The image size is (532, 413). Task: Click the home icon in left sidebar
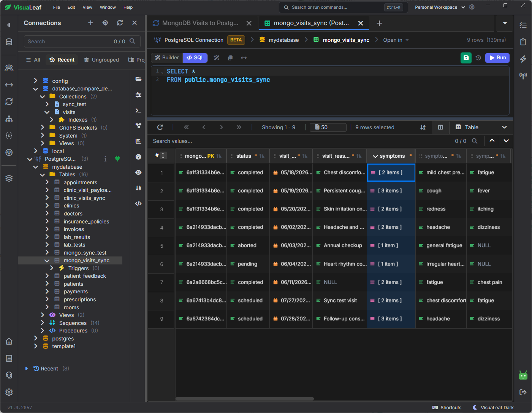coord(9,341)
